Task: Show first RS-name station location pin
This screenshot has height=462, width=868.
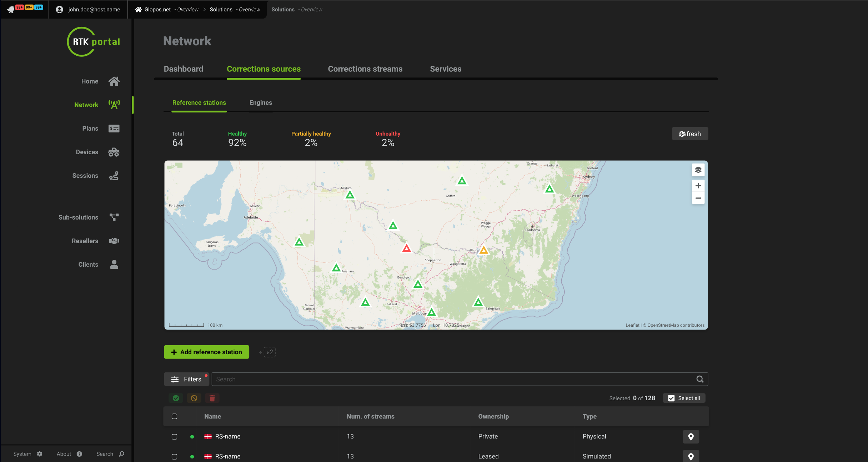Action: (691, 437)
